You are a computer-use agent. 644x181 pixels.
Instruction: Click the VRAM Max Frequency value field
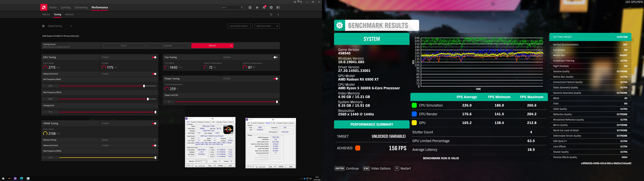click(x=50, y=158)
